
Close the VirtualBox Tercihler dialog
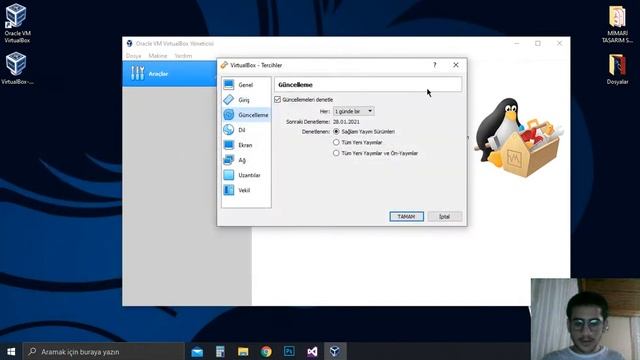coord(456,65)
